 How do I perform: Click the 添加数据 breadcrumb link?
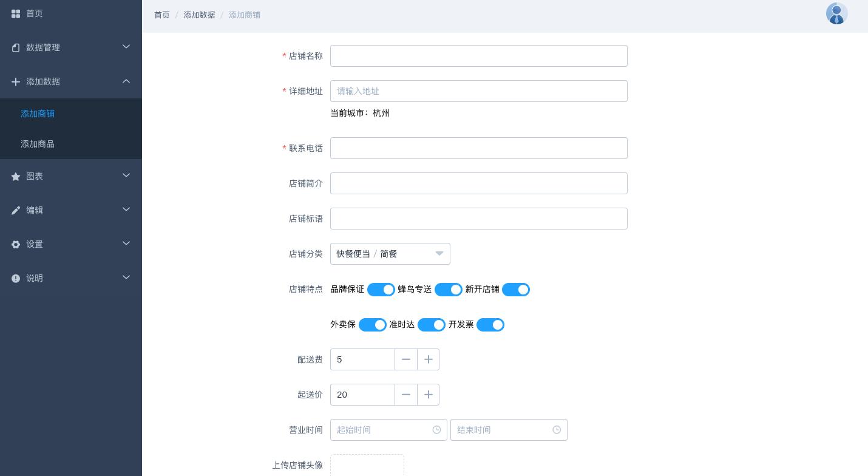199,15
